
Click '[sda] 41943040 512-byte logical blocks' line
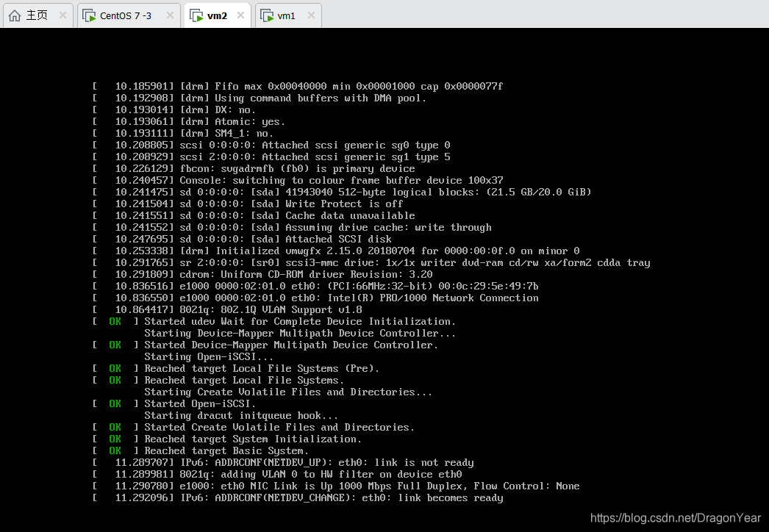tap(343, 193)
